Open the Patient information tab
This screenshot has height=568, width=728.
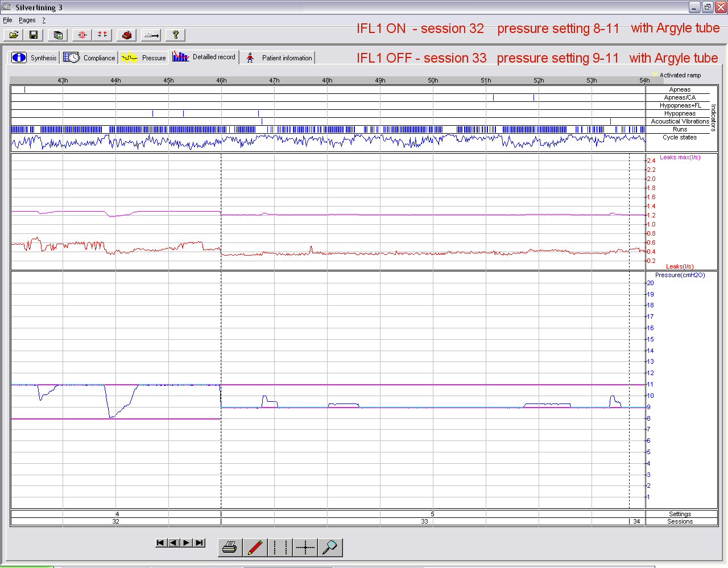[x=279, y=57]
